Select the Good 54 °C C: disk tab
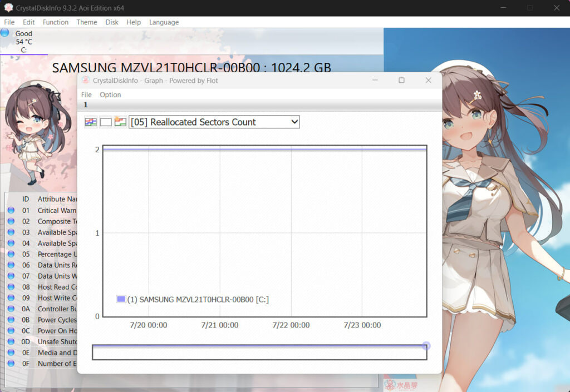This screenshot has height=392, width=570. (24, 41)
